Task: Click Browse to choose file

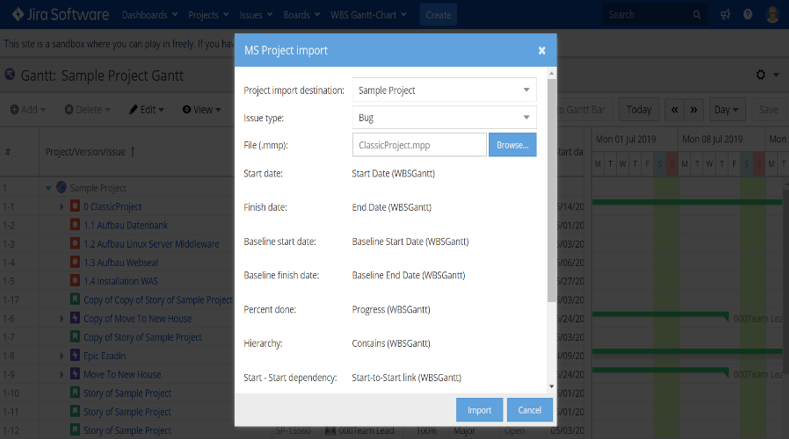Action: (x=512, y=145)
